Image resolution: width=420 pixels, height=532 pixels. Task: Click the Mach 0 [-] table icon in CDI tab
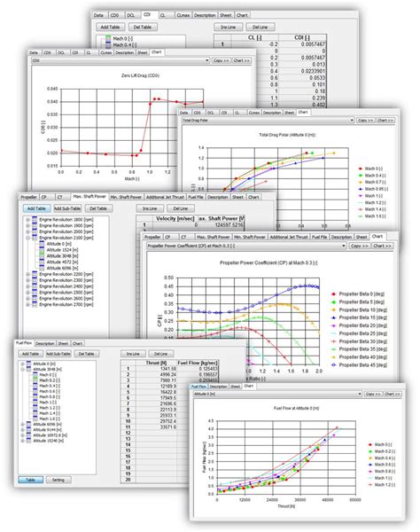[108, 38]
